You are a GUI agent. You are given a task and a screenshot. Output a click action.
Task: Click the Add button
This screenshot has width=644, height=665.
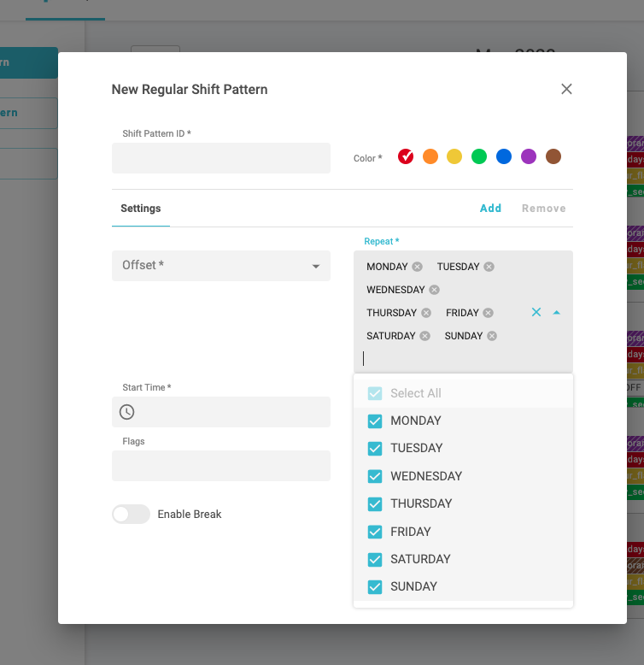click(x=490, y=209)
